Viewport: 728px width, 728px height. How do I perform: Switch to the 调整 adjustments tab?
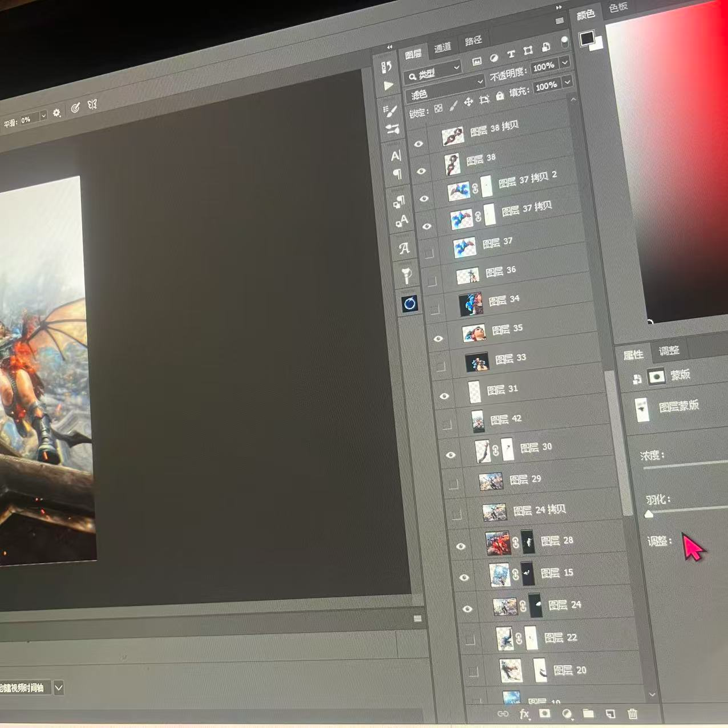(669, 351)
